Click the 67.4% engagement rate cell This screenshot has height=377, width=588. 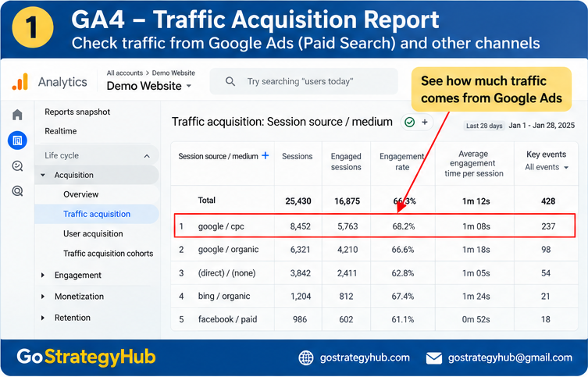pos(403,297)
